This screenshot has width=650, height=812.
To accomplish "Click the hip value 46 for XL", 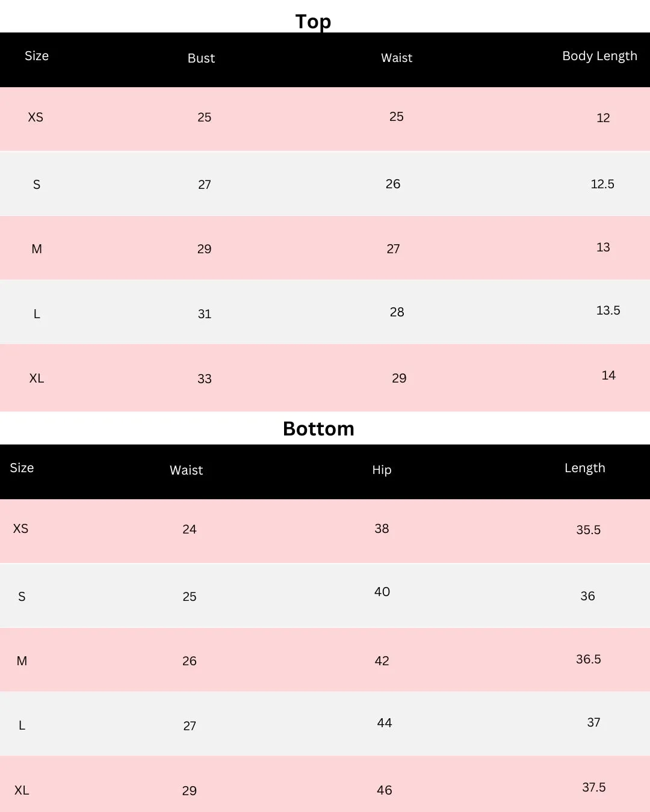I will [385, 790].
